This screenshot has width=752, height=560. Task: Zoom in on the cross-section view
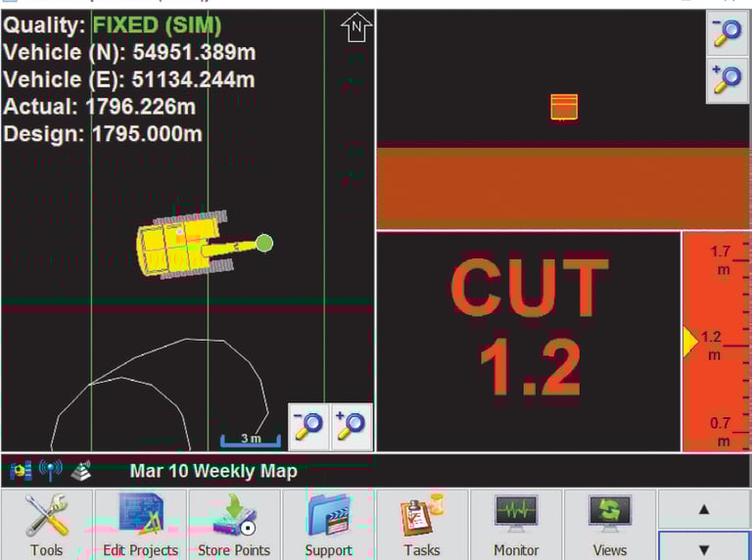(728, 79)
